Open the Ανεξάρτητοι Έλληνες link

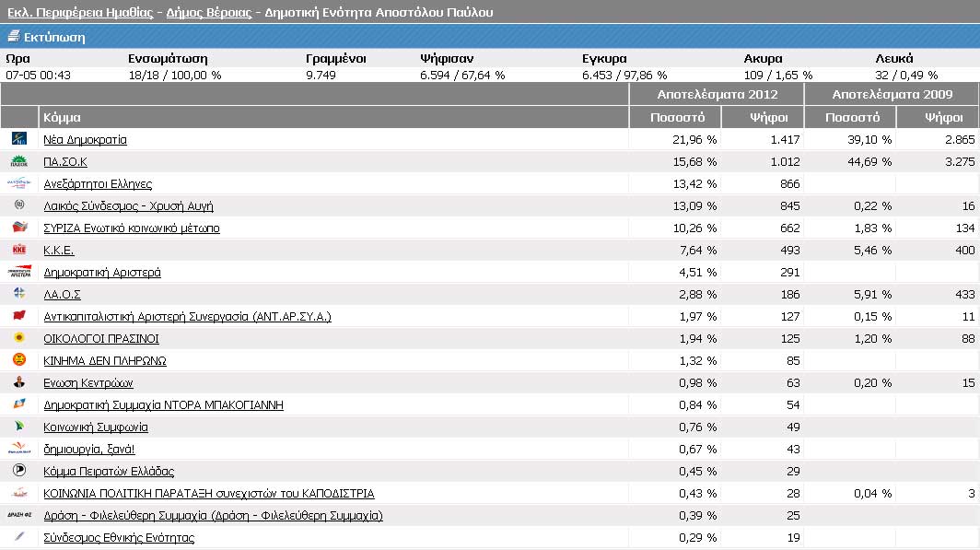pyautogui.click(x=98, y=183)
